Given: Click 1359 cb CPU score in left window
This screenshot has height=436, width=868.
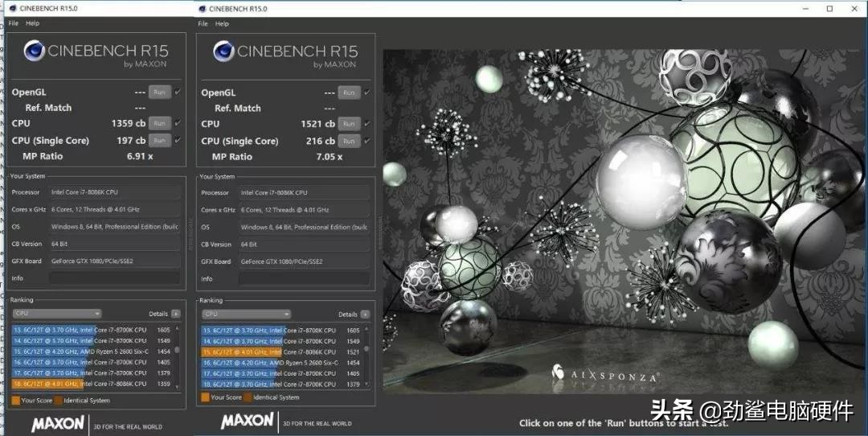Looking at the screenshot, I should coord(129,124).
